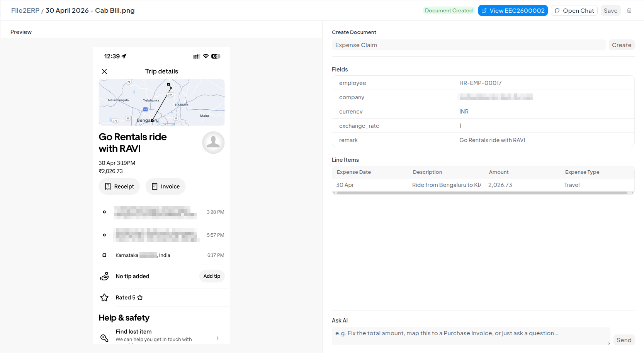This screenshot has height=353, width=644.
Task: Select the remark value Go Rentals ride with RAVI
Action: pos(492,140)
